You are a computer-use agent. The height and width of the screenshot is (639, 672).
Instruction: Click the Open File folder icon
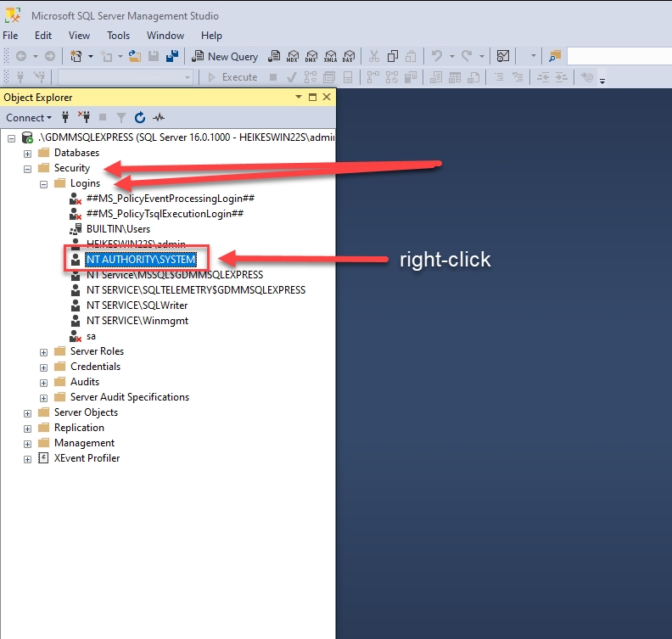135,56
